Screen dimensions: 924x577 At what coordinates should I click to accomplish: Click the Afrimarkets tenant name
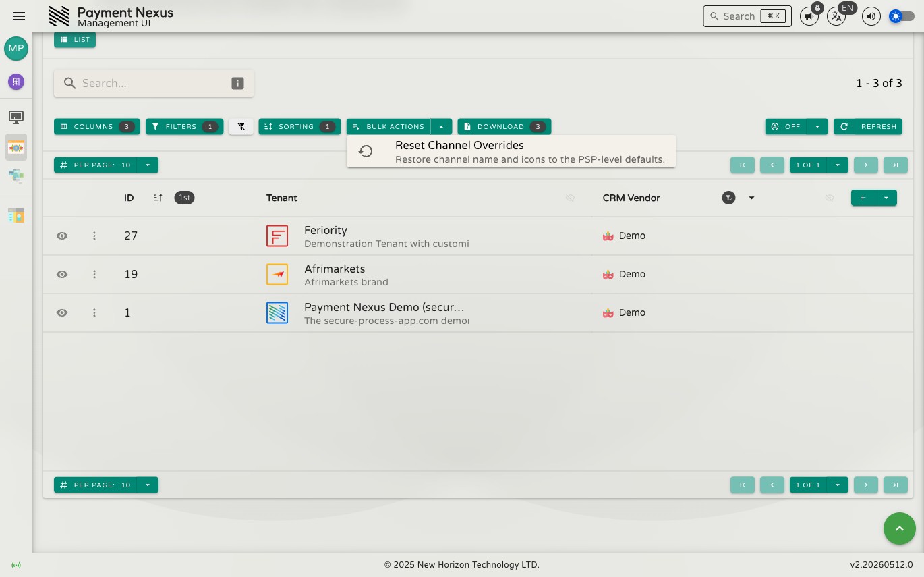pyautogui.click(x=335, y=269)
